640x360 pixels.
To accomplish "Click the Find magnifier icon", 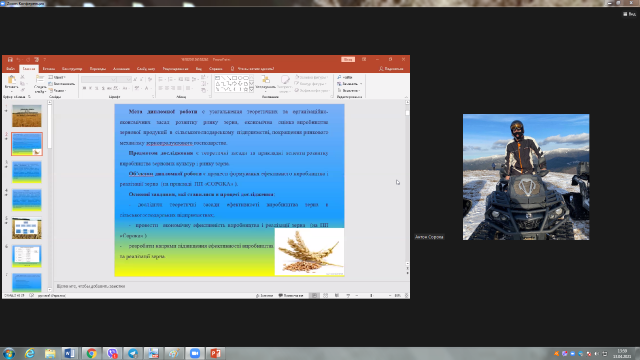I will click(x=339, y=77).
